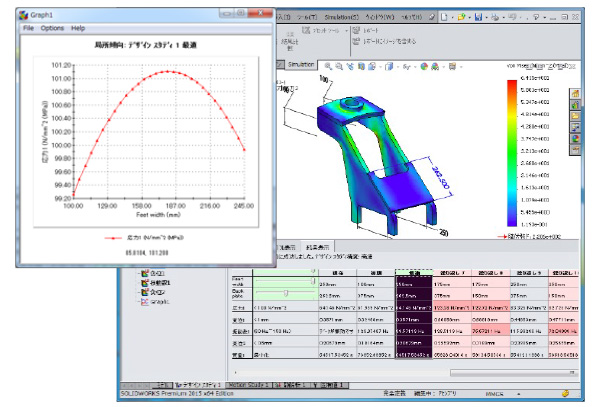Viewport: 600px width, 407px height.
Task: Click the Compare Results (結果比較) ribbon button
Action: [x=290, y=41]
